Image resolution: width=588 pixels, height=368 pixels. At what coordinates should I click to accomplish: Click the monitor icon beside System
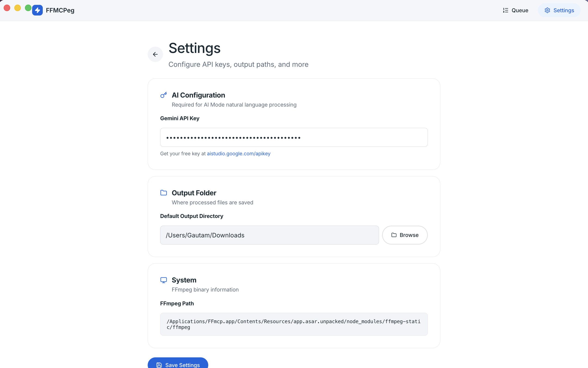[164, 280]
